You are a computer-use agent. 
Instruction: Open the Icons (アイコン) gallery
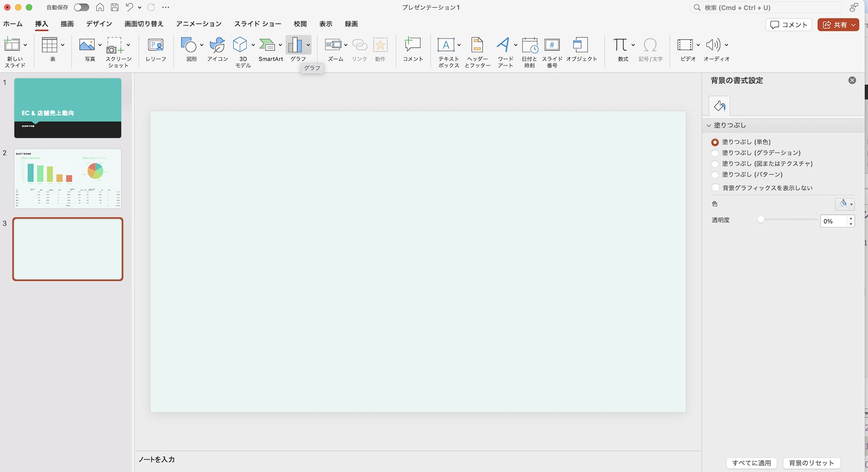coord(217,45)
